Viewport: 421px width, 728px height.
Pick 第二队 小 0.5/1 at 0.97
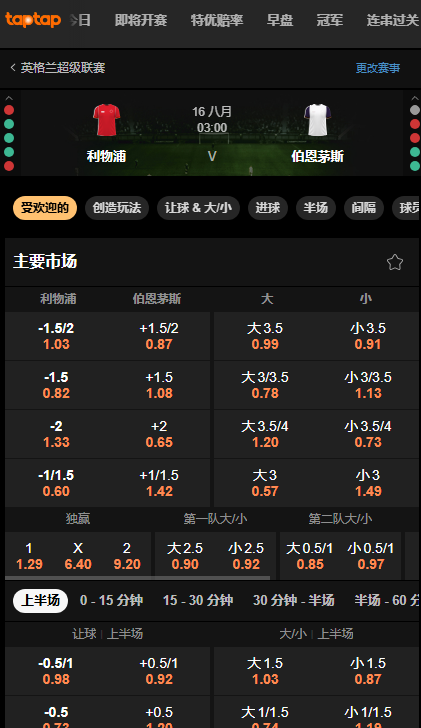(370, 556)
